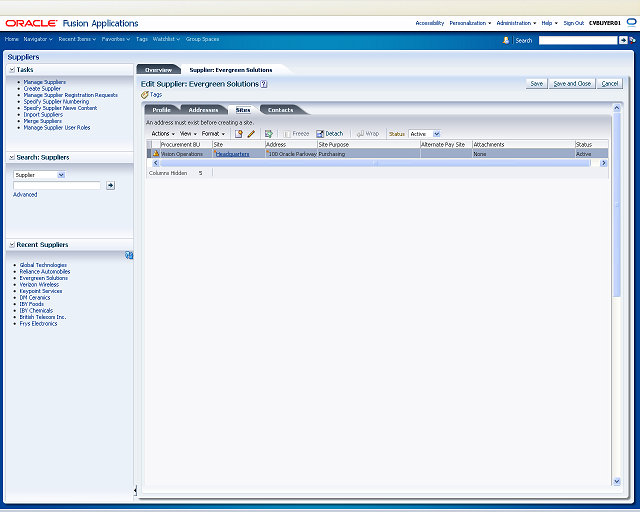Click the supplier search go arrow
The image size is (640, 512).
point(110,185)
